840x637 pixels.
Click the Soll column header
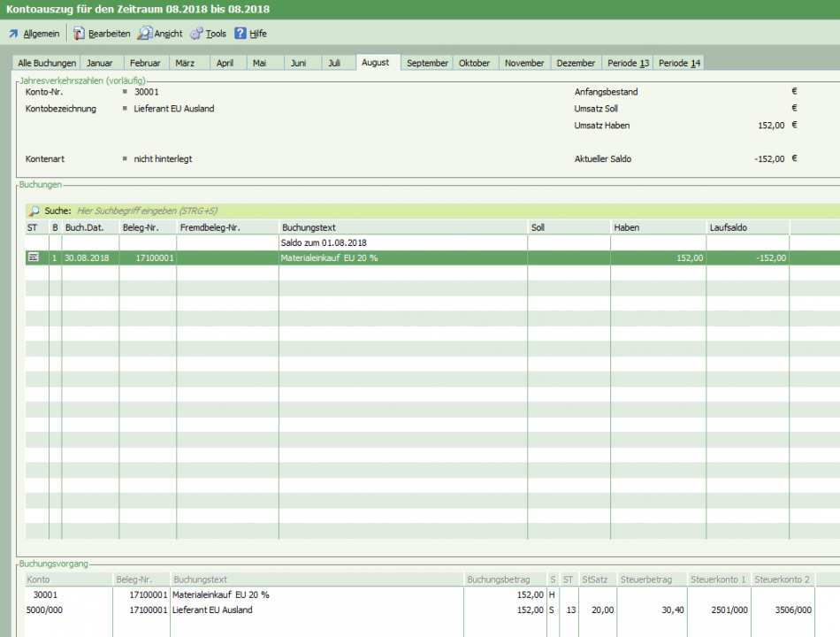(x=569, y=227)
